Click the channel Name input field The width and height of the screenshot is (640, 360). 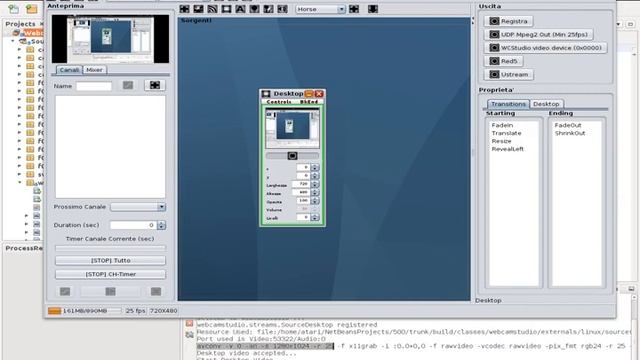94,86
